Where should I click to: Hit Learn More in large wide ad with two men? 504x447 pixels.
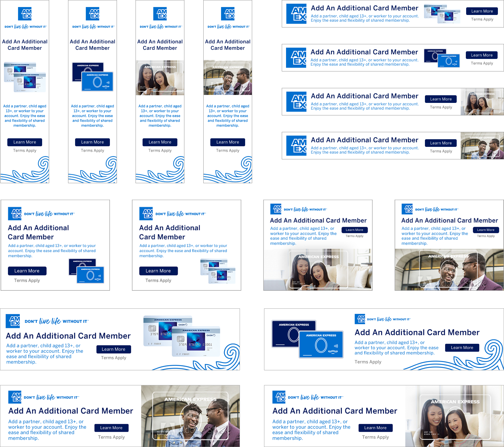(x=111, y=428)
